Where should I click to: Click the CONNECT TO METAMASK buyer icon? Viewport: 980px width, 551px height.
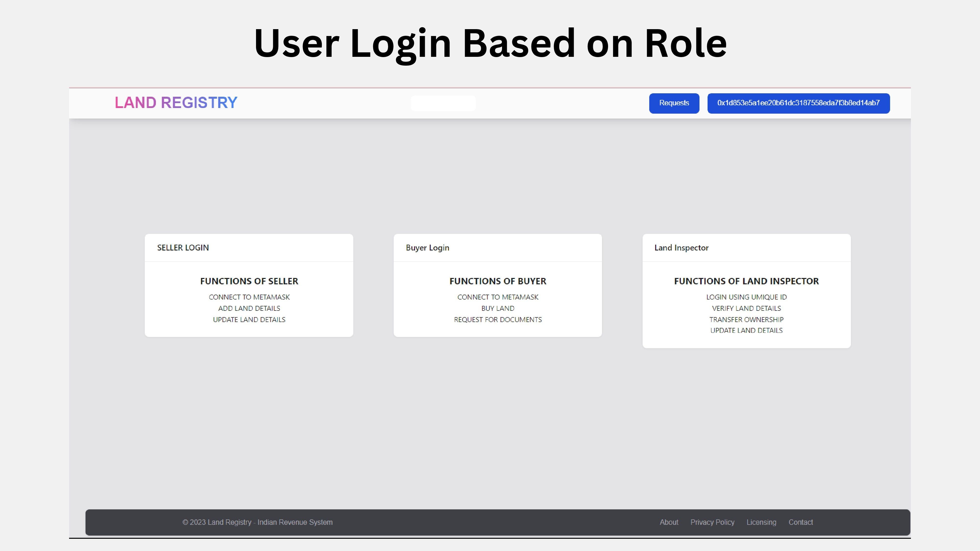(x=497, y=297)
